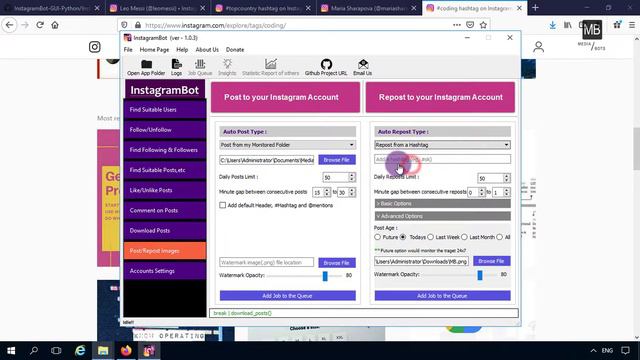640x360 pixels.
Task: Collapse Advanced Options section
Action: point(442,216)
